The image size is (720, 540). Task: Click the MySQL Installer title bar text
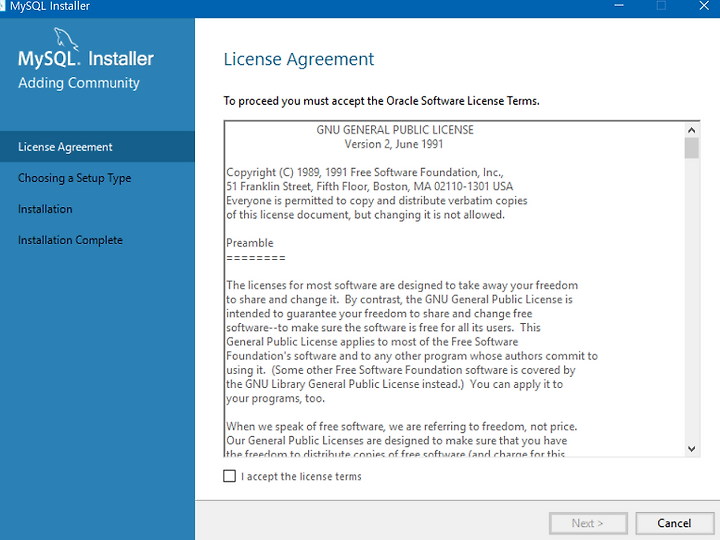pos(50,6)
